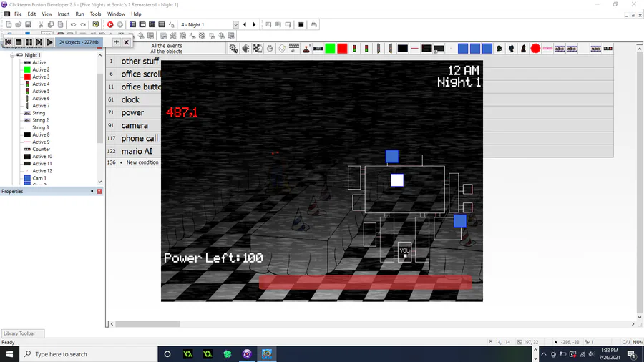Open the Storyboard editor icon
This screenshot has height=362, width=644.
(x=132, y=24)
